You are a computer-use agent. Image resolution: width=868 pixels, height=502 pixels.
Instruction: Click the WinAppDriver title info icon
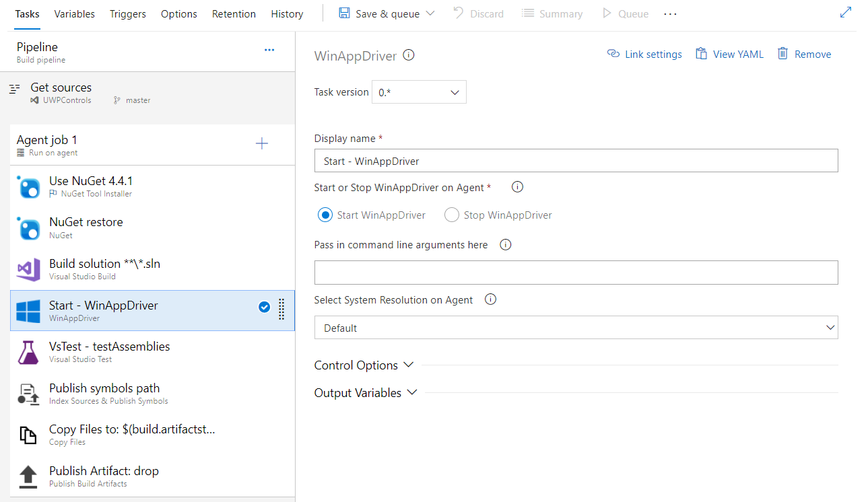point(408,55)
